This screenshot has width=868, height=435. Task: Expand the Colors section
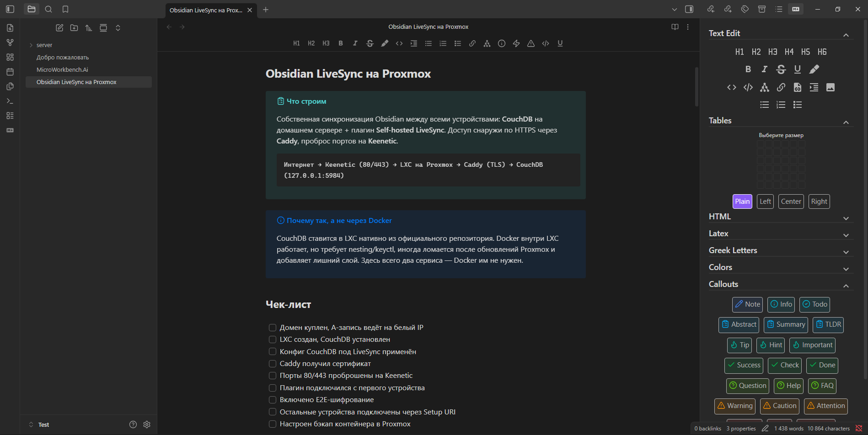coord(781,268)
